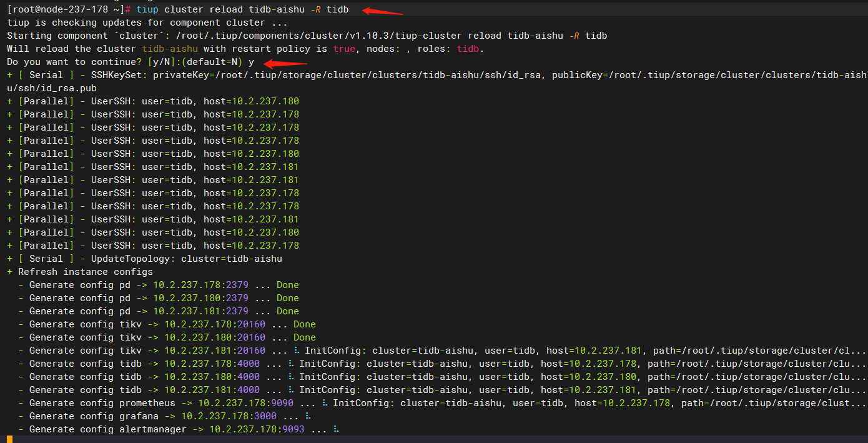Click the red arrow beside the reload command
Screen dimensions: 868x443
pyautogui.click(x=382, y=10)
